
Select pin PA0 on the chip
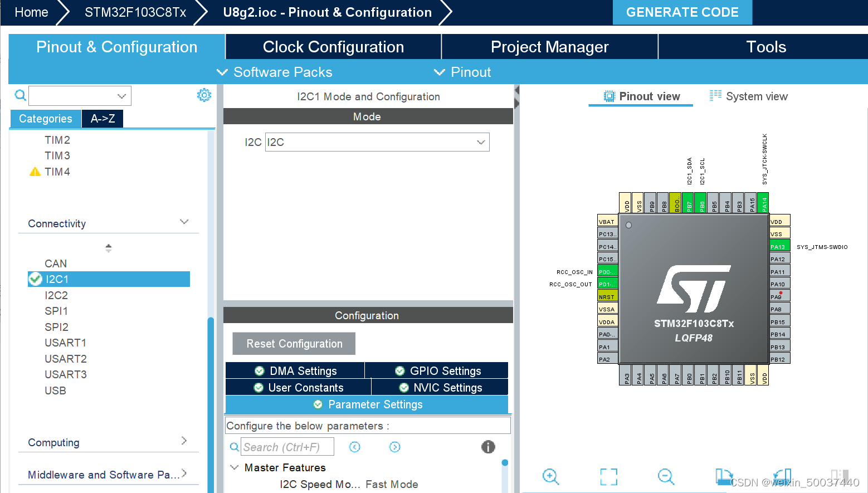tap(607, 334)
